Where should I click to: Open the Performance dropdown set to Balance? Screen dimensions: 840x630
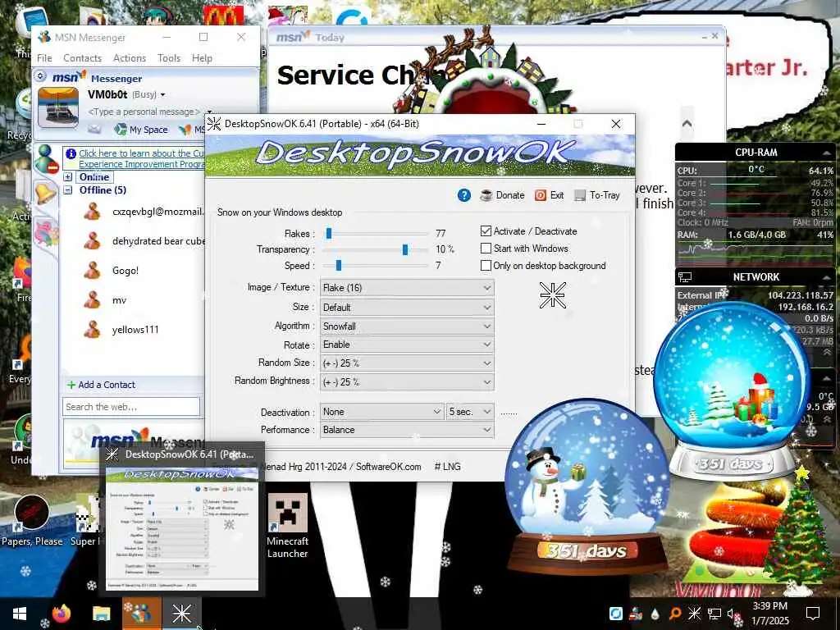(x=407, y=430)
